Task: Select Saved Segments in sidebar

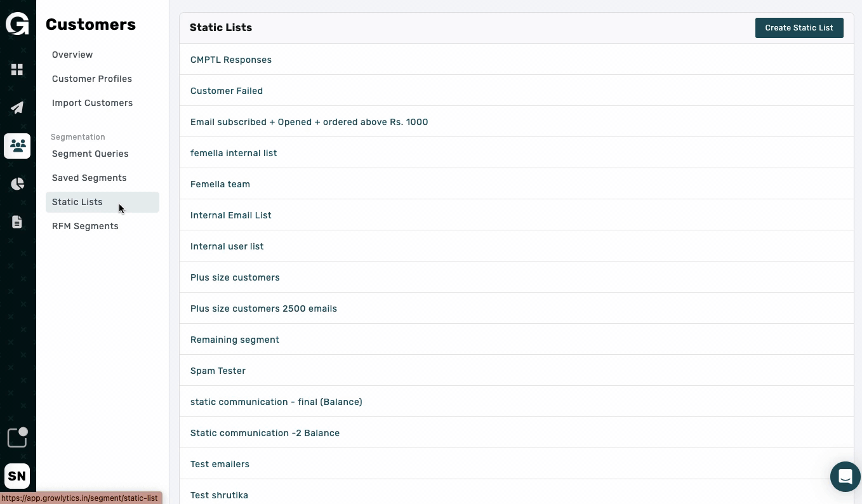Action: pyautogui.click(x=89, y=178)
